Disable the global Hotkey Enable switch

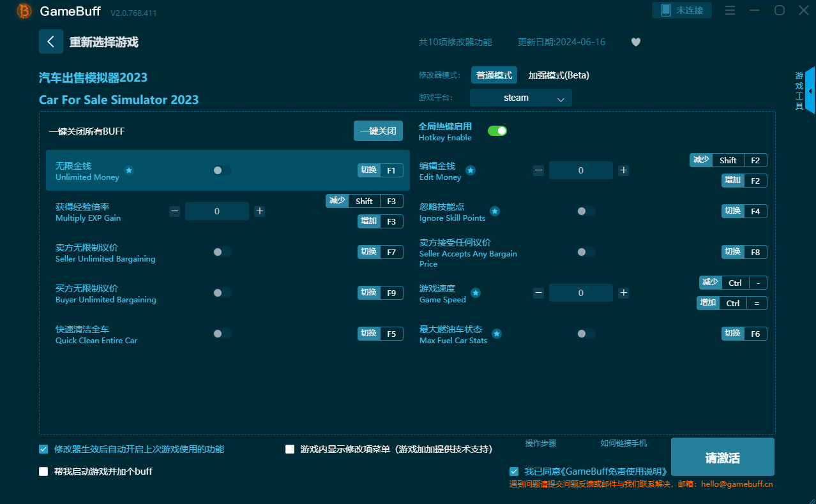point(497,131)
